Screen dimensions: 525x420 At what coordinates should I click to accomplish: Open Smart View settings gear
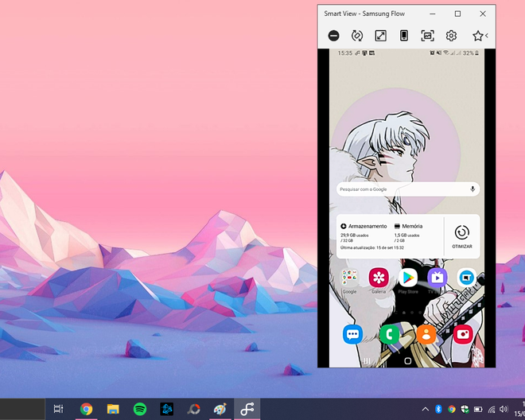click(x=451, y=36)
